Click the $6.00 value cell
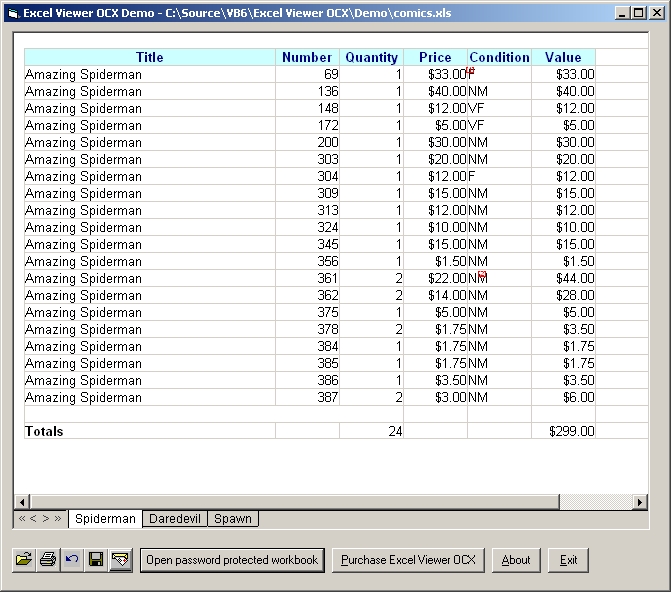 [563, 397]
